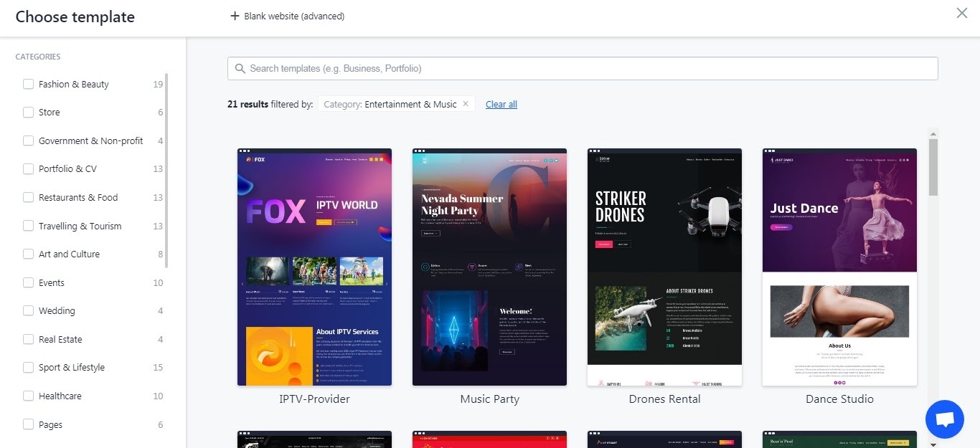Click the Healthcare category label
Screen dimensions: 980x448
pos(60,396)
